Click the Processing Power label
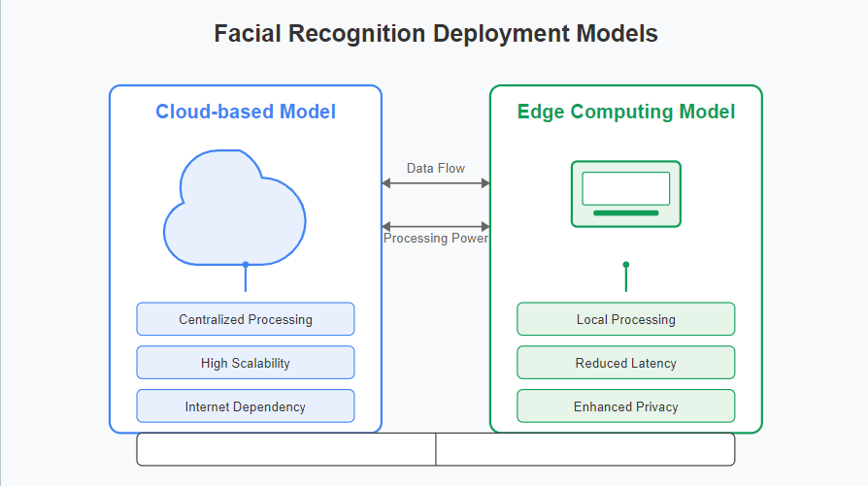The height and width of the screenshot is (486, 868). point(436,239)
